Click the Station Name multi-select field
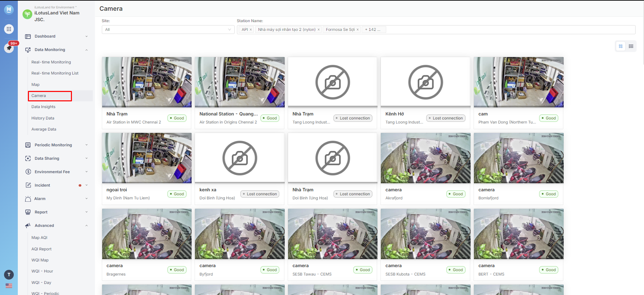The height and width of the screenshot is (295, 644). tap(436, 30)
